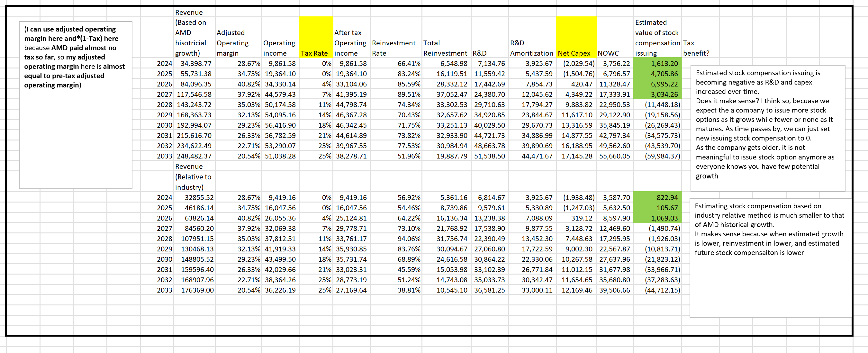Select revenue cell 34,398.77
This screenshot has width=868, height=353.
coord(194,64)
